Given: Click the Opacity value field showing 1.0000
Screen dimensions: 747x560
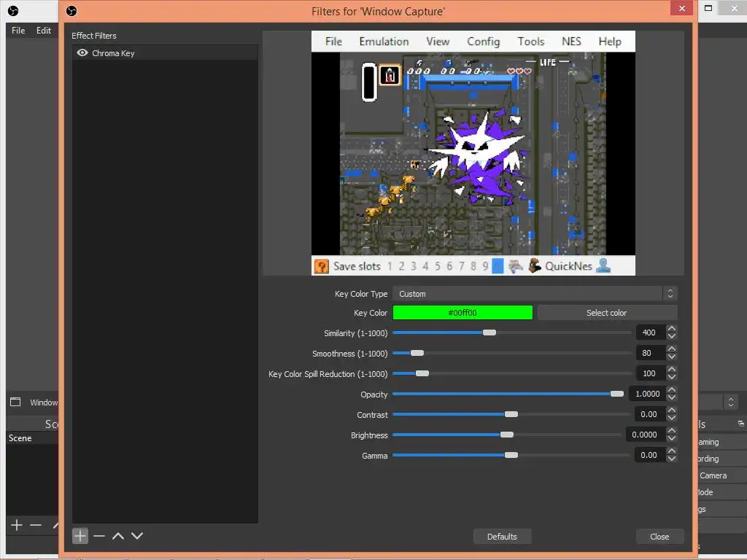Looking at the screenshot, I should [x=648, y=394].
